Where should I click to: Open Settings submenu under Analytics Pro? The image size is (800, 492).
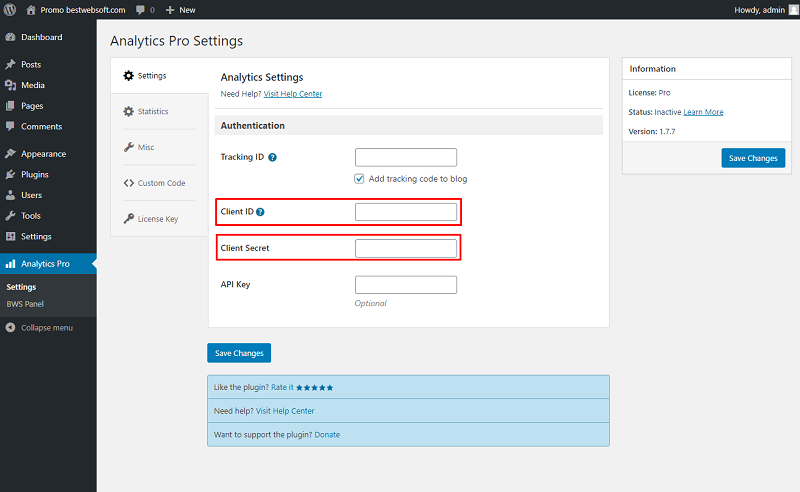(21, 287)
